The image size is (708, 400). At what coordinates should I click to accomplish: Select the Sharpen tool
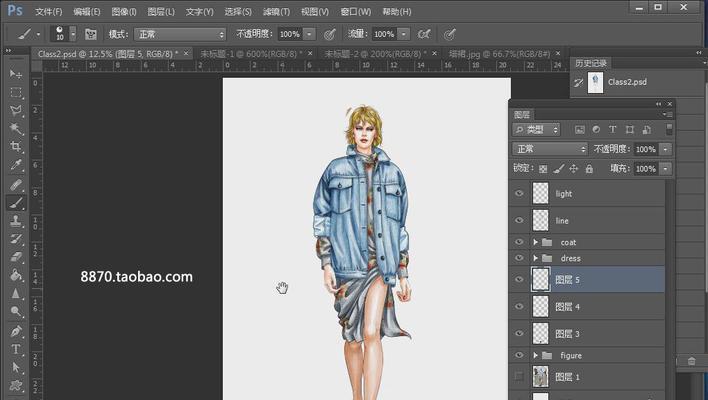pos(16,293)
